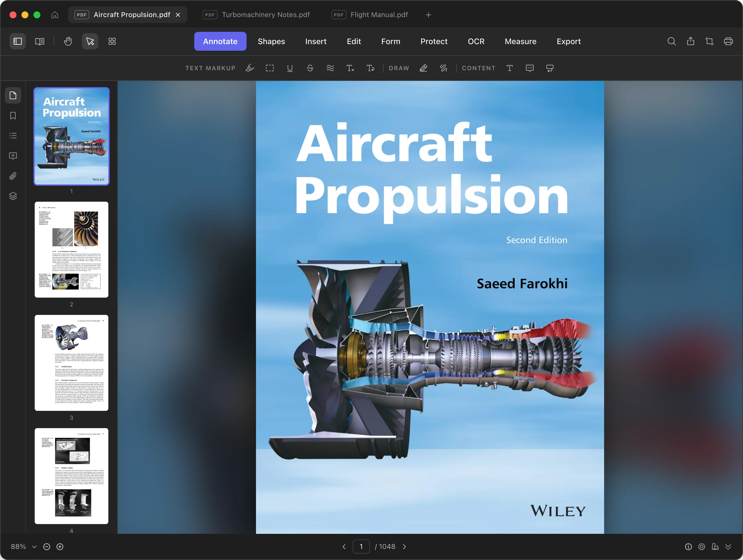Show attachments paperclip panel

point(13,176)
